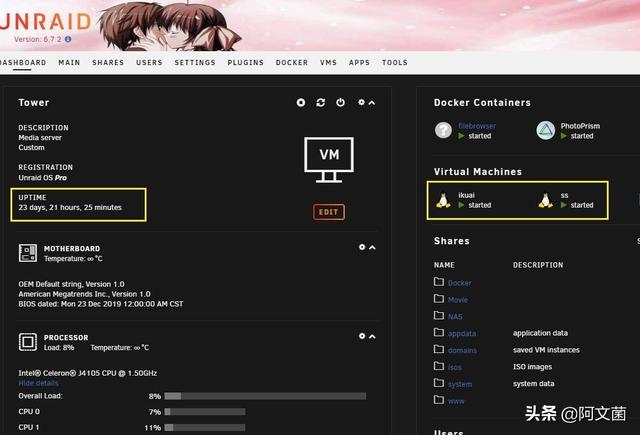Click the 'saved VM instances' description text
The image size is (640, 435).
point(546,350)
